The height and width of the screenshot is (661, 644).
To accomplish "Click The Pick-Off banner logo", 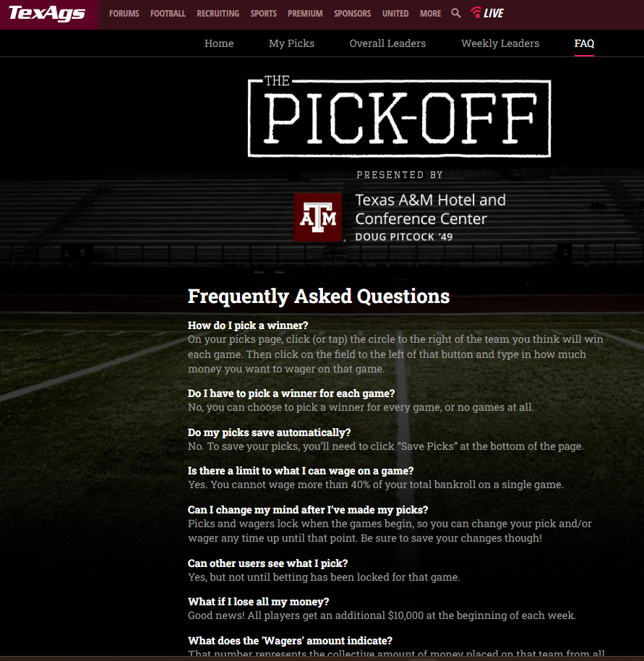I will (399, 117).
